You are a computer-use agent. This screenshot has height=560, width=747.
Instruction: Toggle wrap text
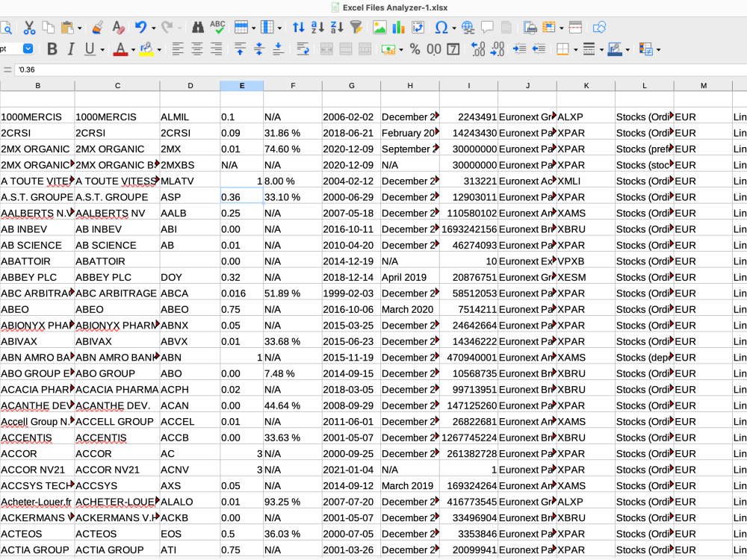click(303, 49)
